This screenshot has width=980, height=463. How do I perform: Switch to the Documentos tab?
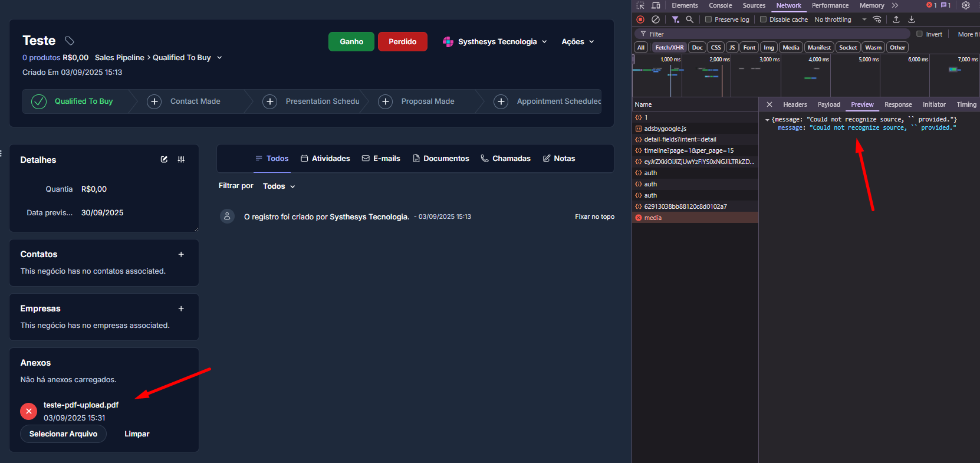[x=440, y=158]
